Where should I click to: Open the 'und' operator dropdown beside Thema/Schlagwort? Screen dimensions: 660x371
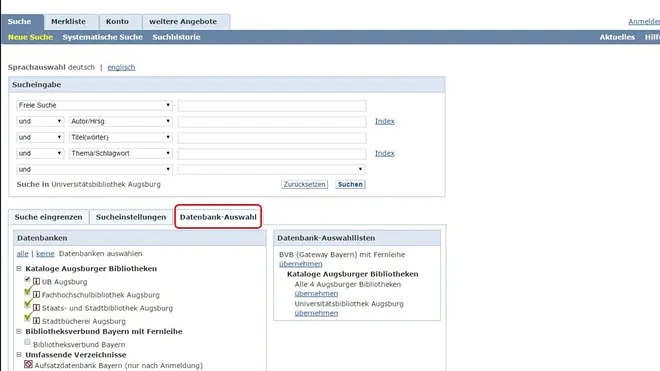(x=40, y=153)
